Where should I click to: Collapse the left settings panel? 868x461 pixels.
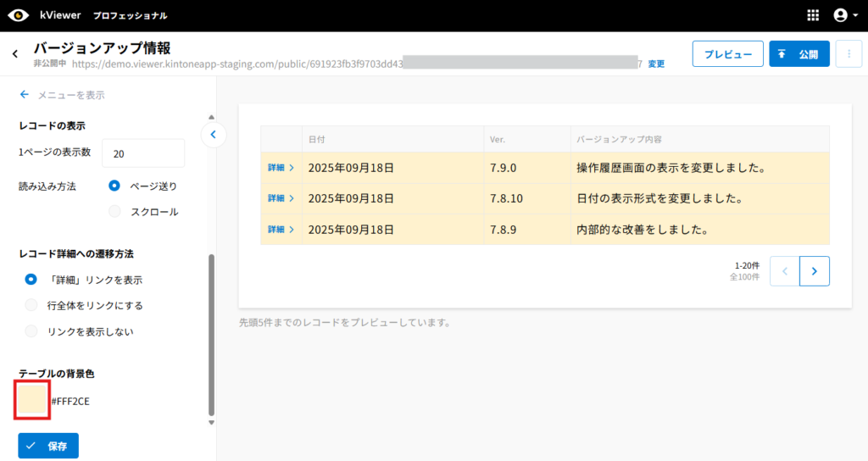[214, 134]
